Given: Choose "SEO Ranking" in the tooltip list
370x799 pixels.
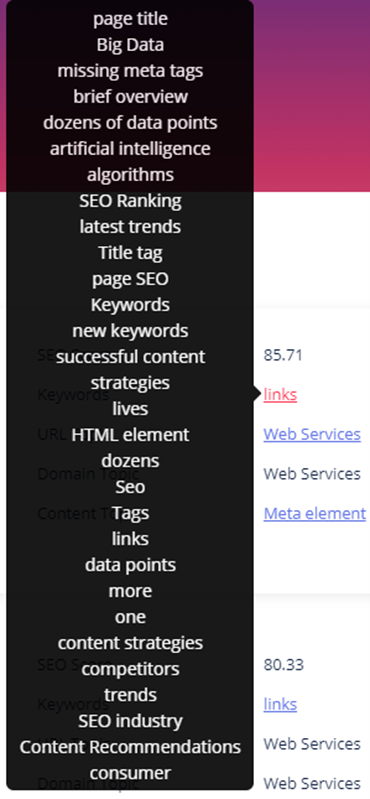Looking at the screenshot, I should pos(130,201).
